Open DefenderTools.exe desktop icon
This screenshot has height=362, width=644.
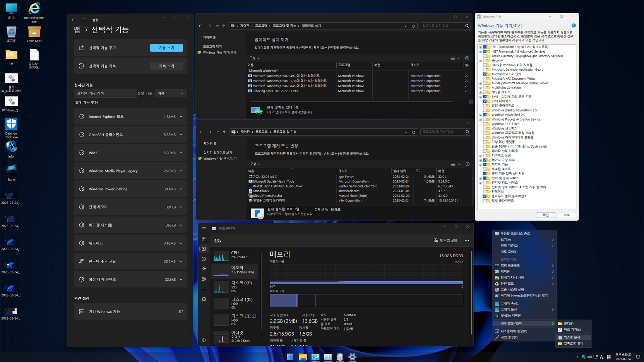point(11,128)
